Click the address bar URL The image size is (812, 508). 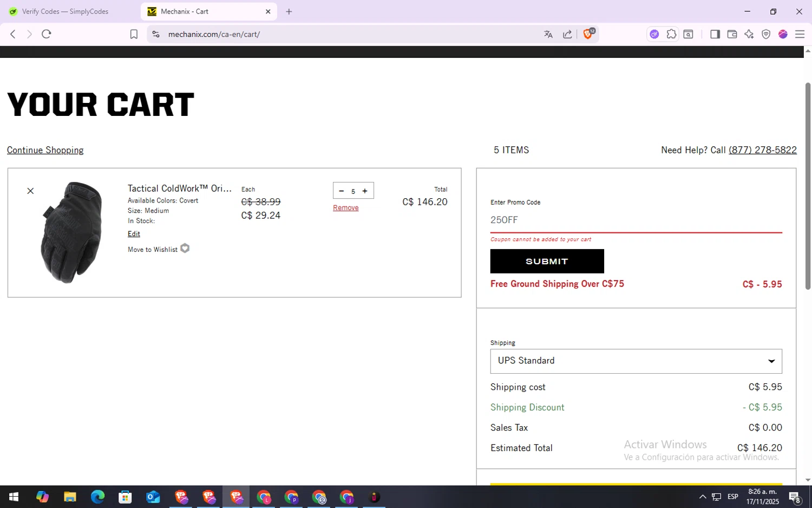214,34
